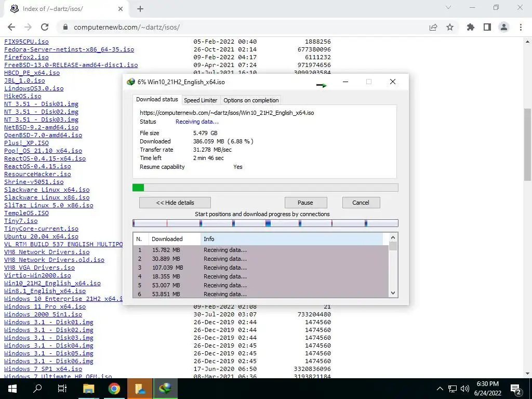The image size is (532, 399).
Task: Click connection list scroll down arrow
Action: pos(393,293)
